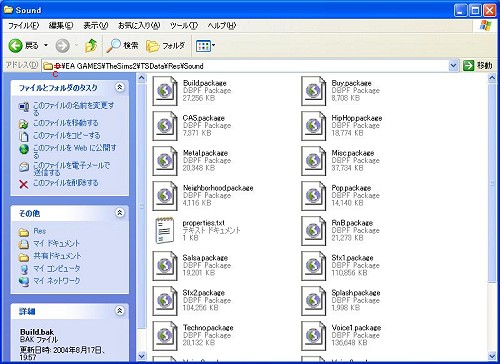Open the Back button history dropdown arrow
Screen dimensions: 500x364
coord(46,45)
